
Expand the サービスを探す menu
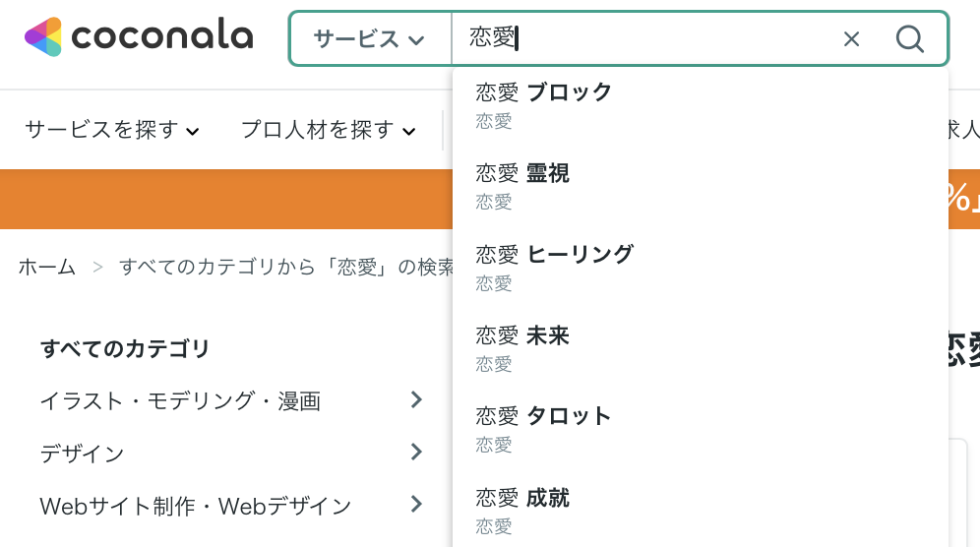coord(112,130)
